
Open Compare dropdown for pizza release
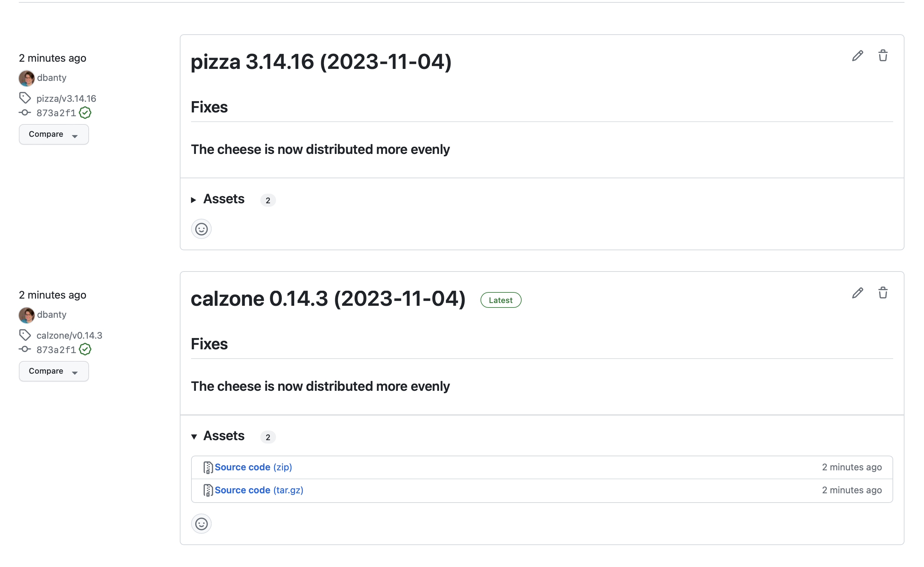54,134
